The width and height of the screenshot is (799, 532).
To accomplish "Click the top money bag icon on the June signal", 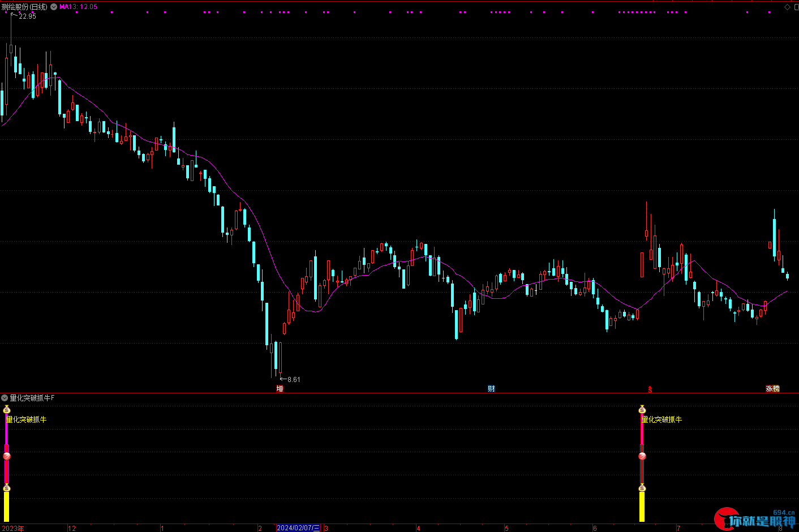I will pos(642,409).
